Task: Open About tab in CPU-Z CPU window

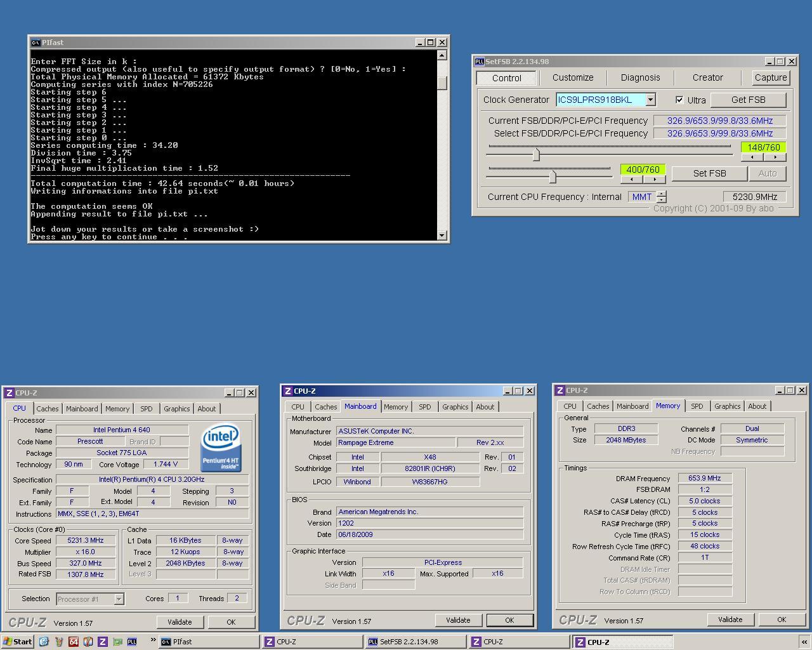Action: 206,409
